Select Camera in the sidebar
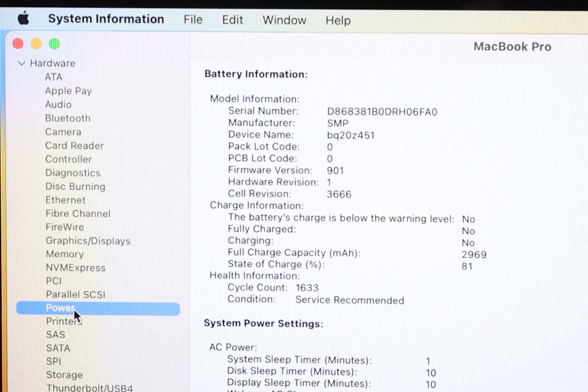 (63, 132)
